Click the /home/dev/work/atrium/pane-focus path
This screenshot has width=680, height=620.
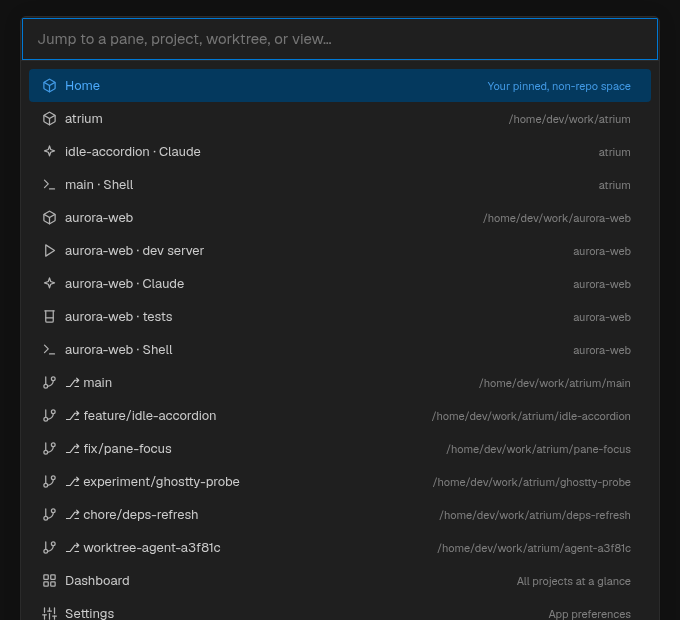point(538,449)
